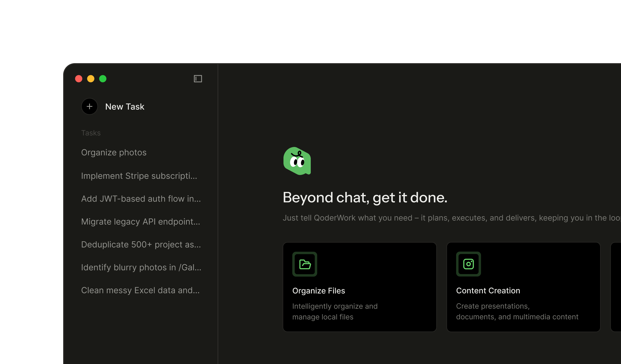Click the QoderWork green mascot logo
The image size is (621, 364).
pyautogui.click(x=297, y=161)
